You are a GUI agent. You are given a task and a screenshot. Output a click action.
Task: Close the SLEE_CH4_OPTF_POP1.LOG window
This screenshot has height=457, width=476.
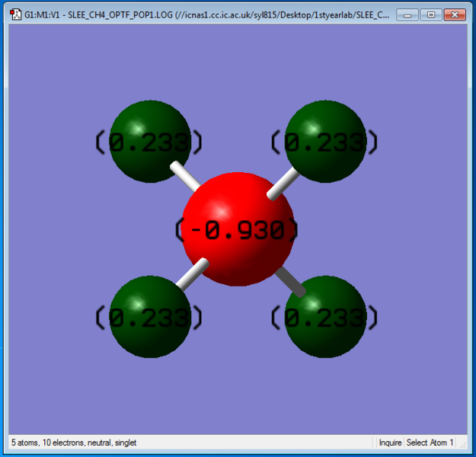pyautogui.click(x=455, y=15)
